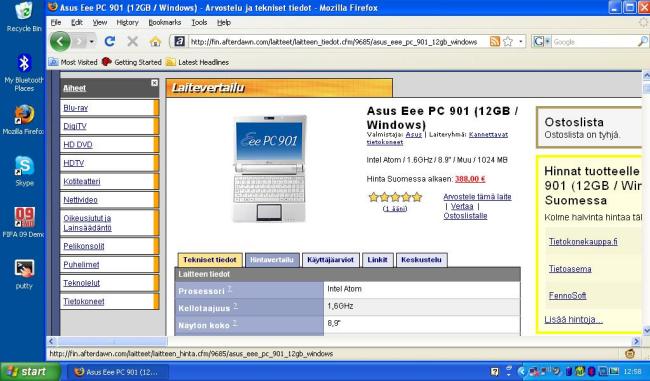Screen dimensions: 650x381
Task: Open Tietokonekauppa.fi price link
Action: coord(583,241)
